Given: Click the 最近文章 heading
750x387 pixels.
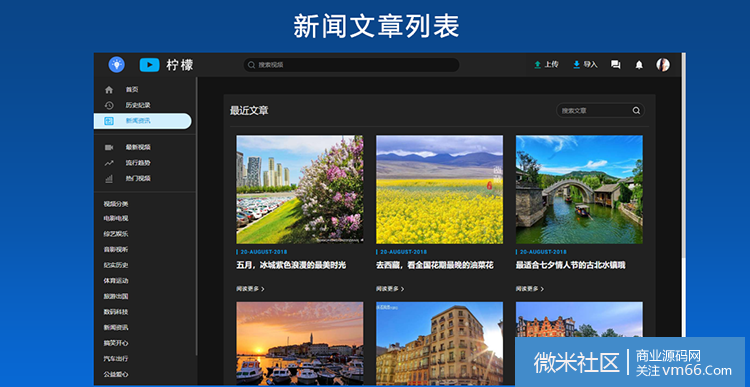Looking at the screenshot, I should 249,111.
